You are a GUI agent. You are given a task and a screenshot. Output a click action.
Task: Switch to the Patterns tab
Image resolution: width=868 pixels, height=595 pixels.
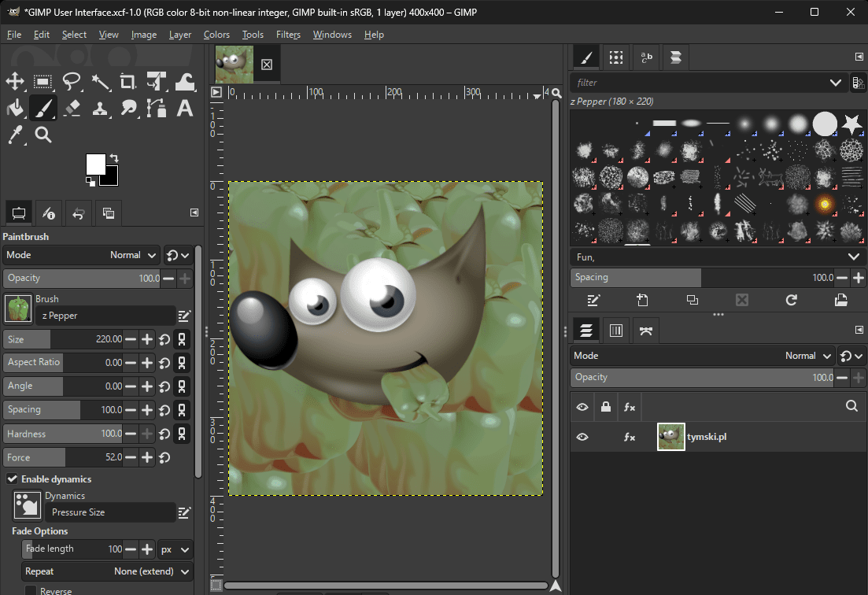click(x=616, y=57)
